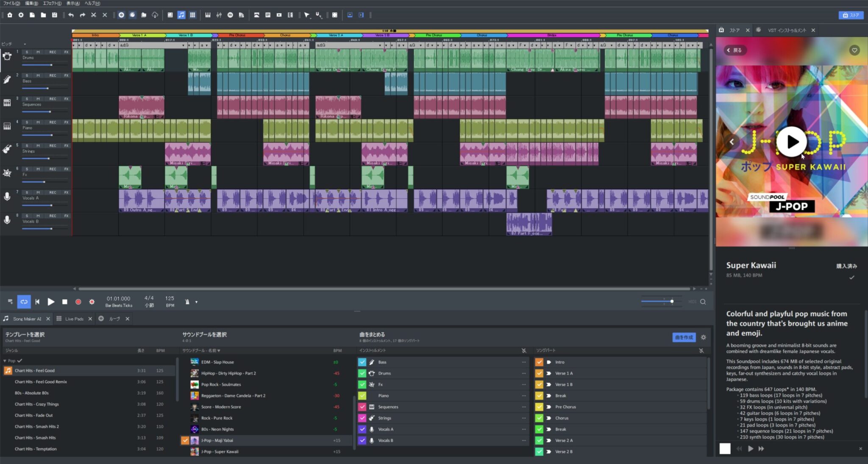Click the 戻る button in the store panel
The width and height of the screenshot is (868, 464).
(x=736, y=50)
